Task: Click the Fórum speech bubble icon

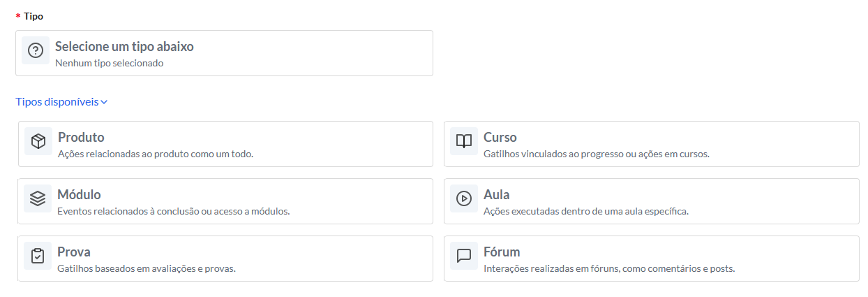Action: pyautogui.click(x=464, y=256)
